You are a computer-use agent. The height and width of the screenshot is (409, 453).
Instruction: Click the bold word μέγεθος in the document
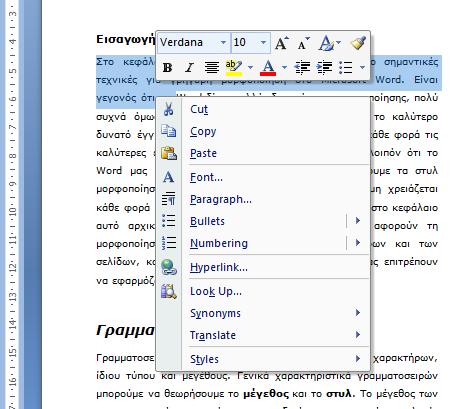click(266, 394)
